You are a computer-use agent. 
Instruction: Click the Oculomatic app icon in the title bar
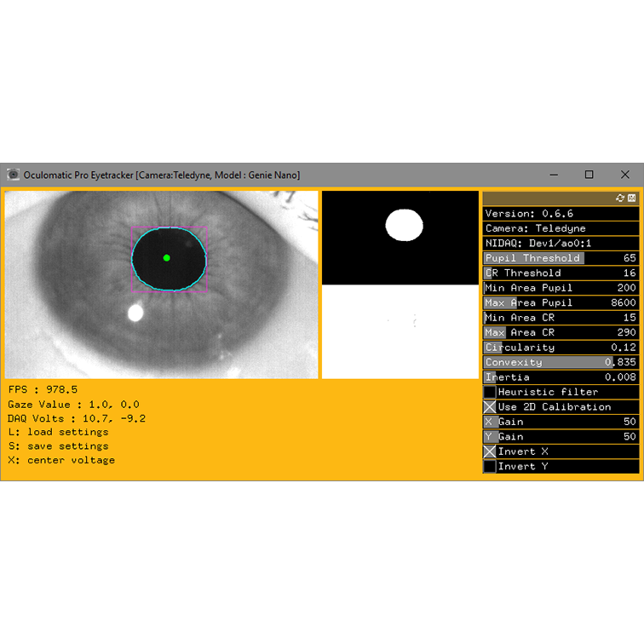coord(13,175)
